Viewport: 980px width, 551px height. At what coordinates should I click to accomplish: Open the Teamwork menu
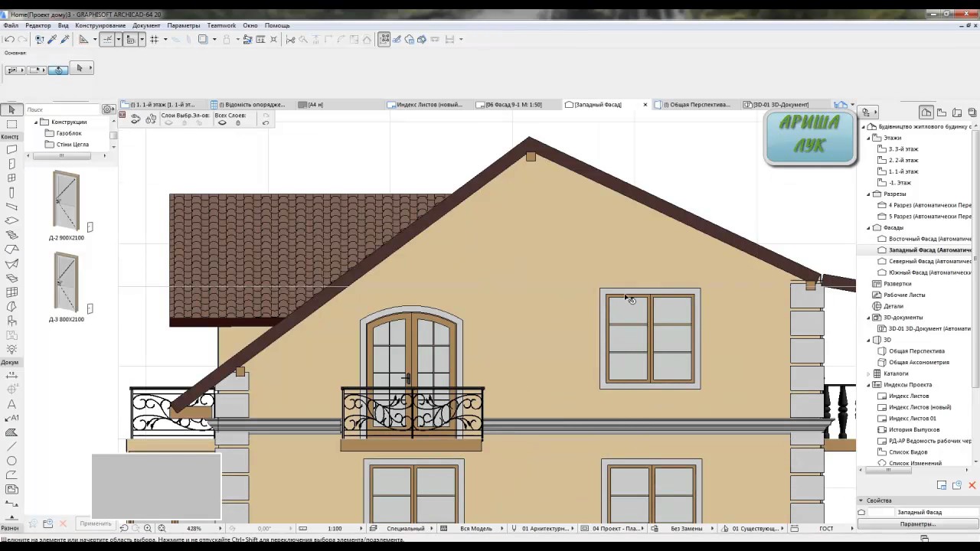(221, 25)
